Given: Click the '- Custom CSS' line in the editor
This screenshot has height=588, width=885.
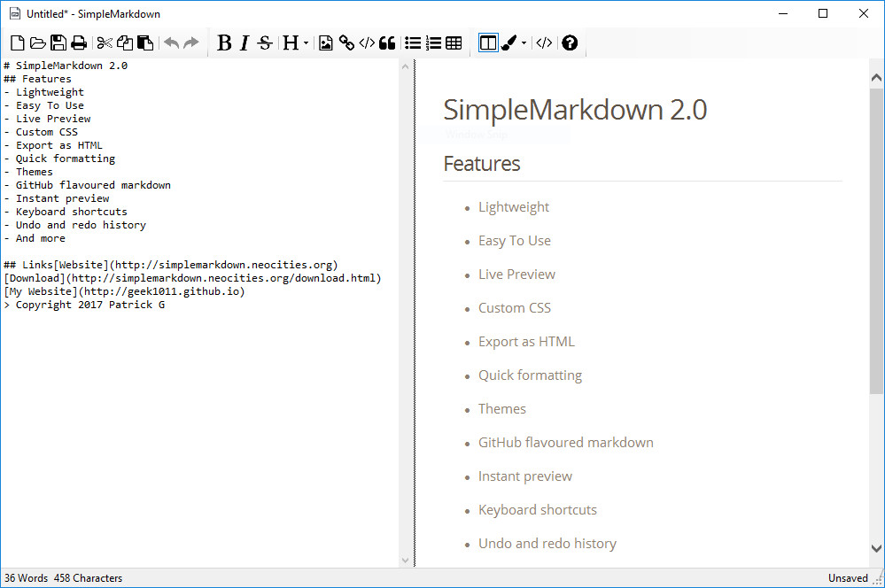Looking at the screenshot, I should click(42, 132).
